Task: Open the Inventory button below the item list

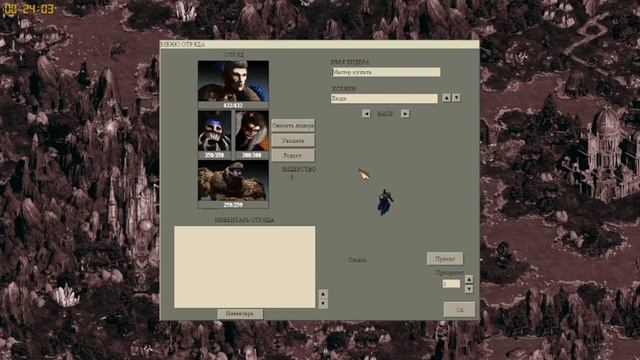Action: click(240, 313)
